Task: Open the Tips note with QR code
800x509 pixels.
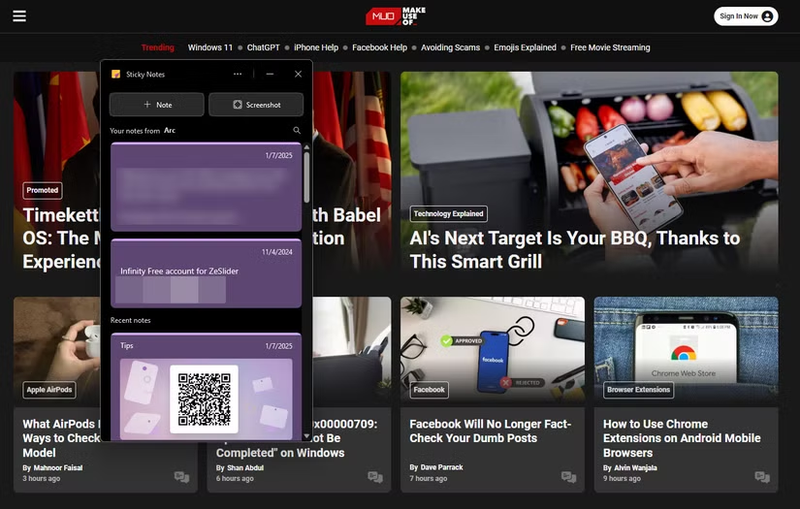Action: click(205, 386)
